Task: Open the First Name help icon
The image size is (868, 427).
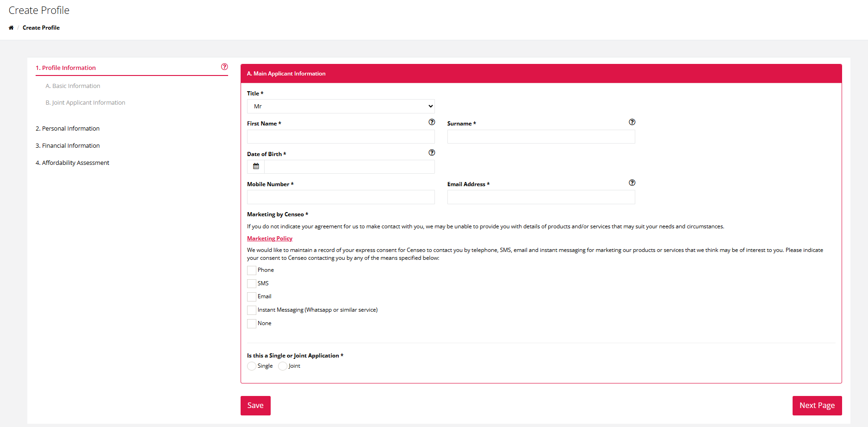Action: coord(432,122)
